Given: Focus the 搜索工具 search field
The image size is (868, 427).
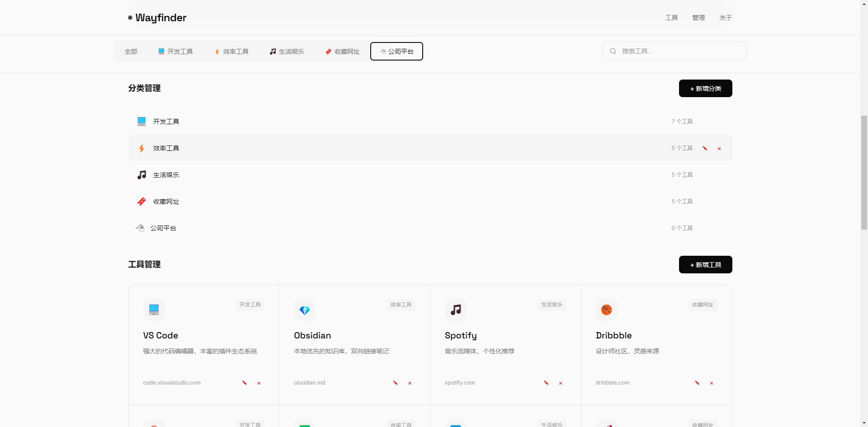Looking at the screenshot, I should coord(678,51).
